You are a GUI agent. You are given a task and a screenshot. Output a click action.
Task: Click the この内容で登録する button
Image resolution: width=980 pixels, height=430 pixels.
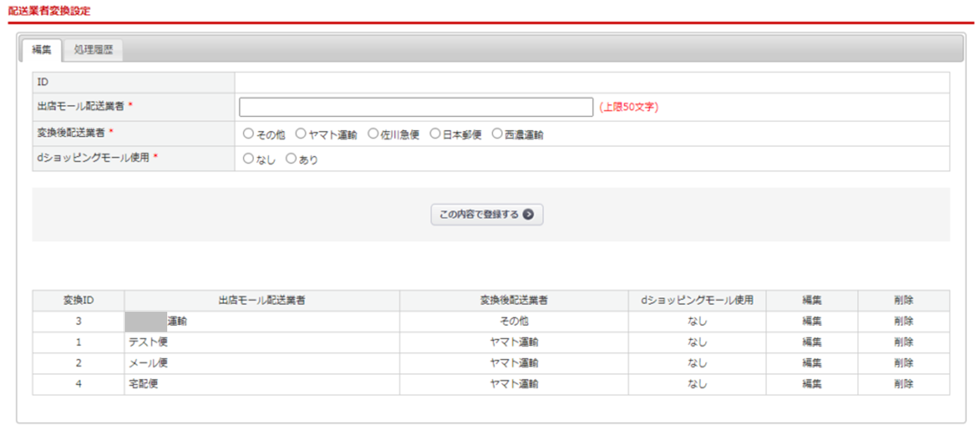[x=486, y=214]
